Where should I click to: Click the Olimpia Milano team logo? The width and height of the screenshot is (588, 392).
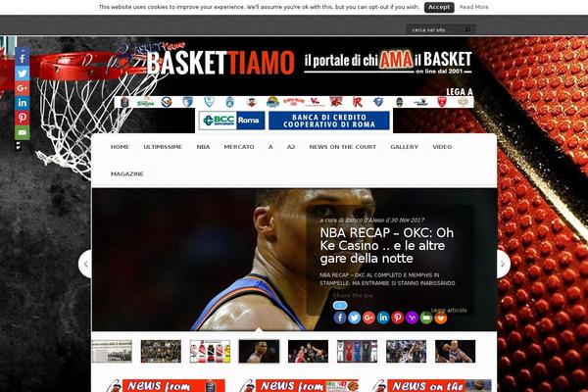click(x=294, y=102)
